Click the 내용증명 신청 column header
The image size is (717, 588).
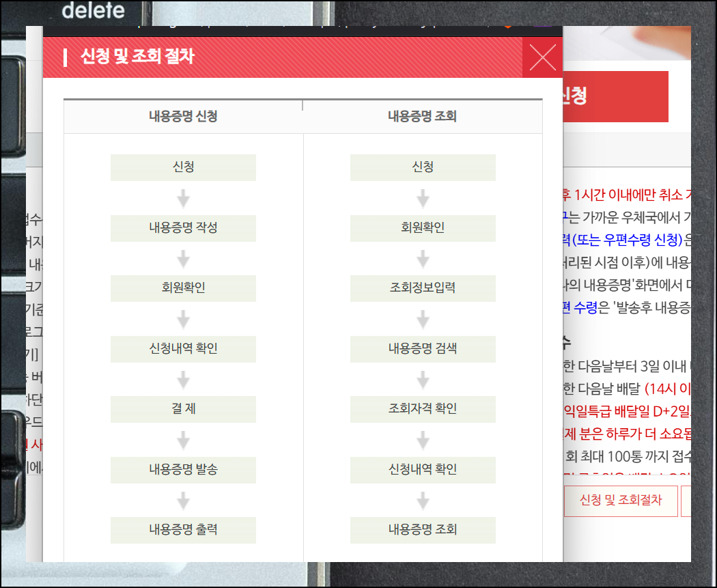click(183, 116)
